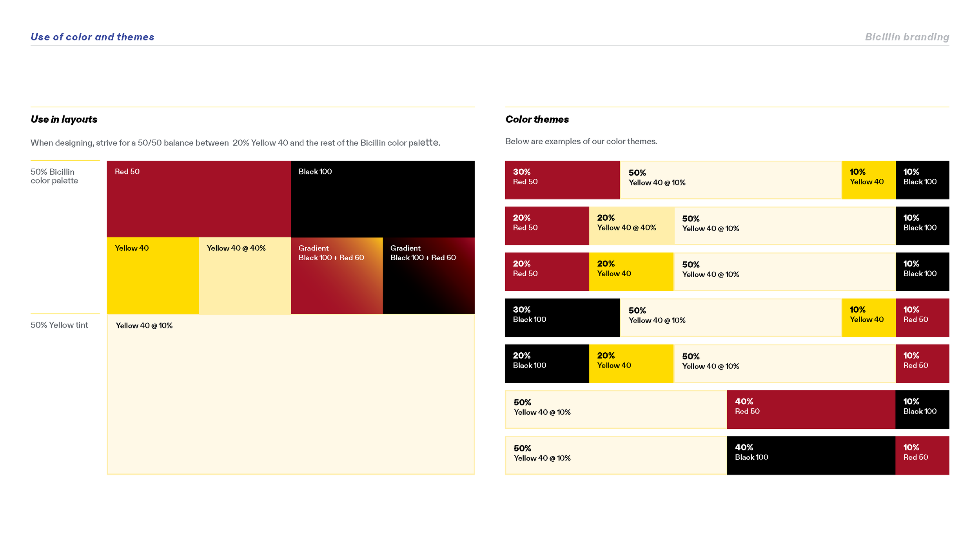Select 20% Yellow 40 next to 20% Black 100
Image resolution: width=980 pixels, height=551 pixels.
point(631,364)
